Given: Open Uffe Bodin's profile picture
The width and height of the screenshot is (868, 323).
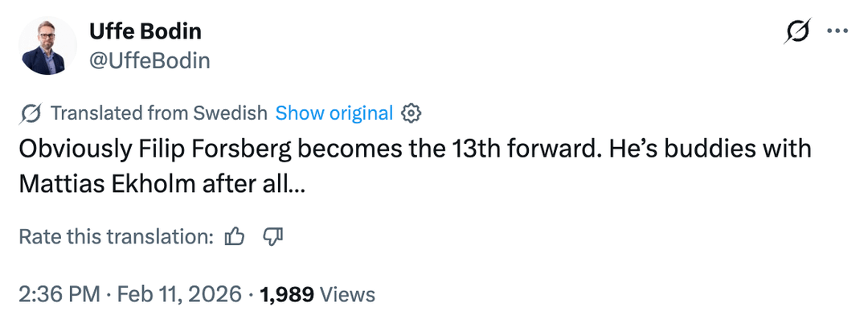Looking at the screenshot, I should pos(47,46).
